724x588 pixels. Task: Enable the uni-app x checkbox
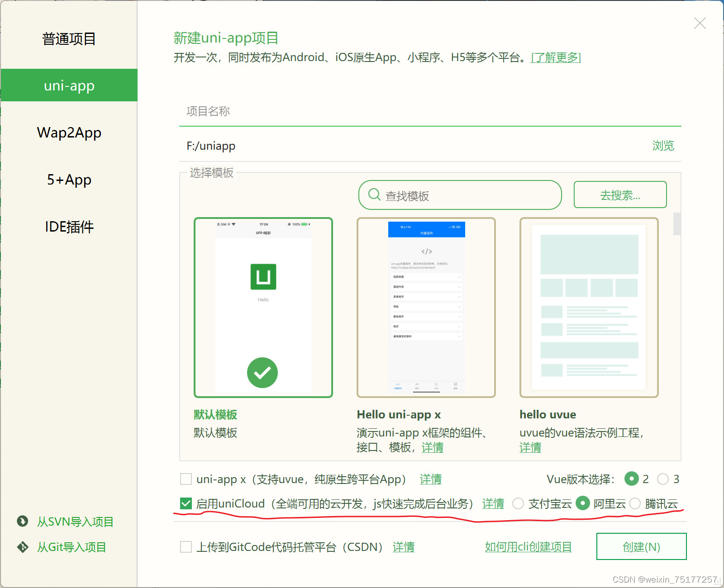click(186, 479)
